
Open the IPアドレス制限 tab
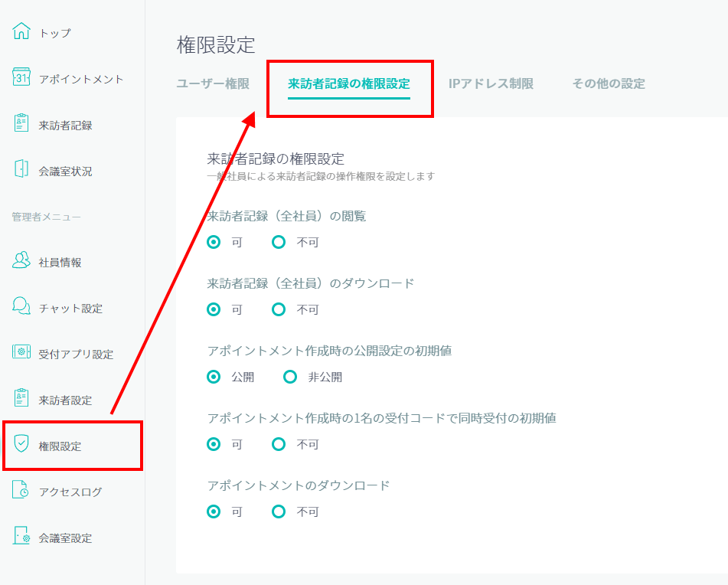click(x=491, y=83)
